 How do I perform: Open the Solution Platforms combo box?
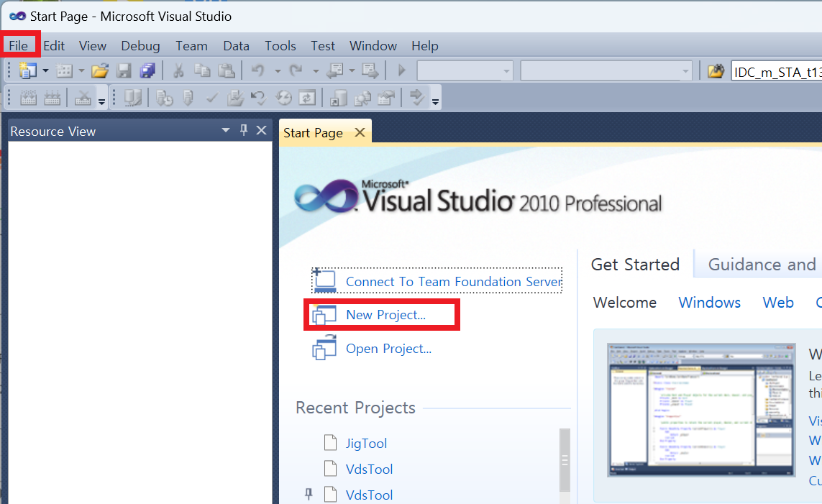pos(606,70)
